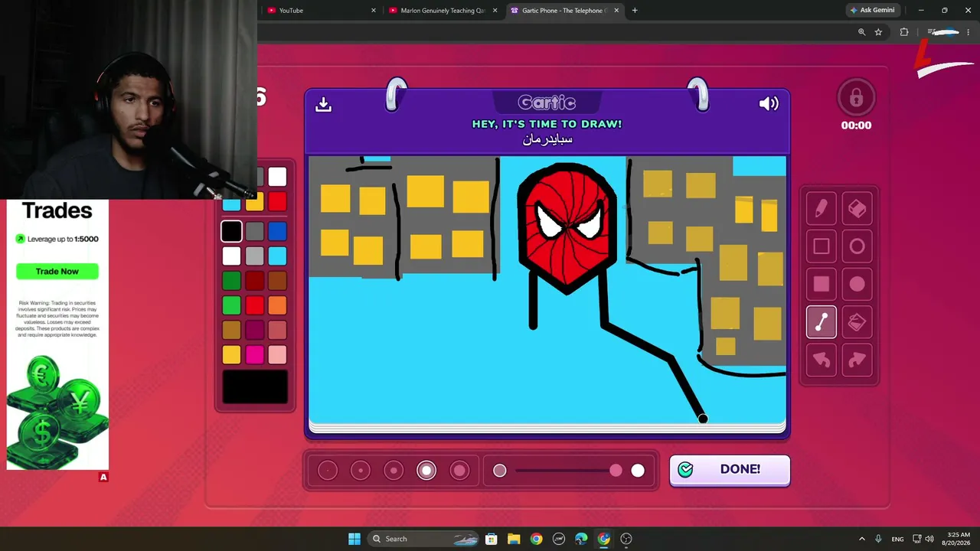Switch to Marlon Genuinely Teaching tab
This screenshot has width=980, height=551.
[443, 11]
